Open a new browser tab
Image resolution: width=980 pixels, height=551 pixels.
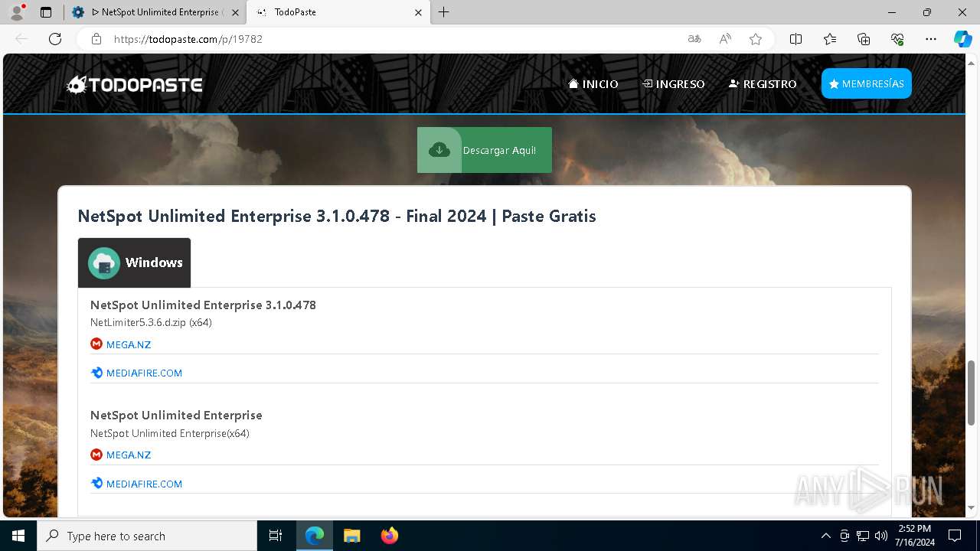coord(444,12)
